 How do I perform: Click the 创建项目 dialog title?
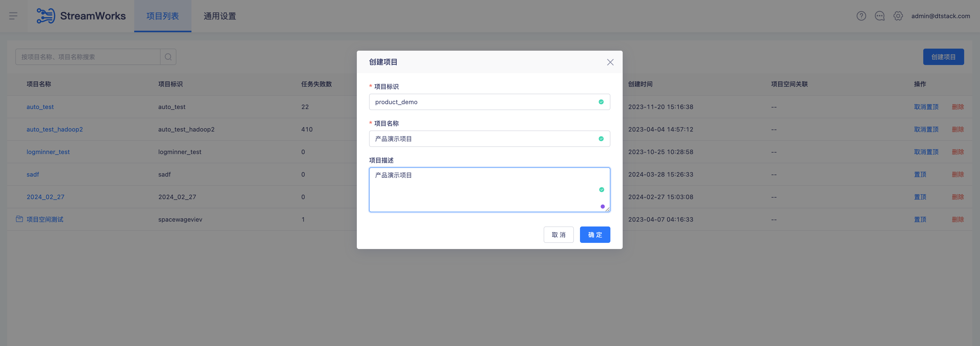383,62
